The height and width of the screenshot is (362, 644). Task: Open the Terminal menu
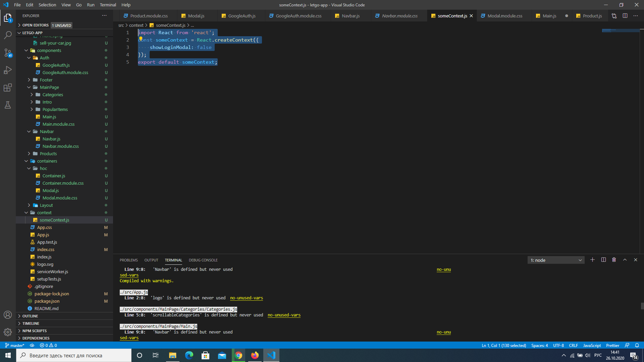tap(108, 5)
